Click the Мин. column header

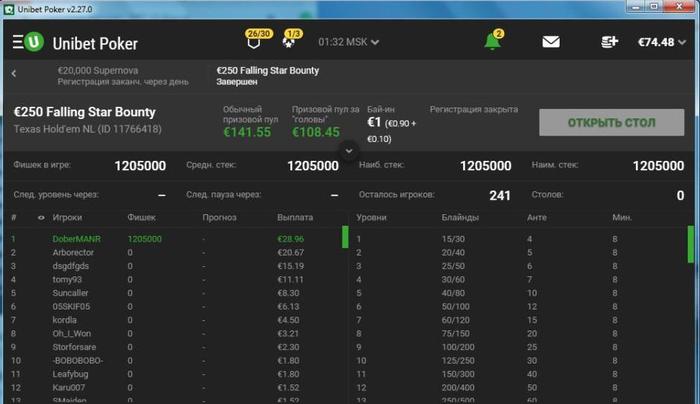click(x=622, y=218)
